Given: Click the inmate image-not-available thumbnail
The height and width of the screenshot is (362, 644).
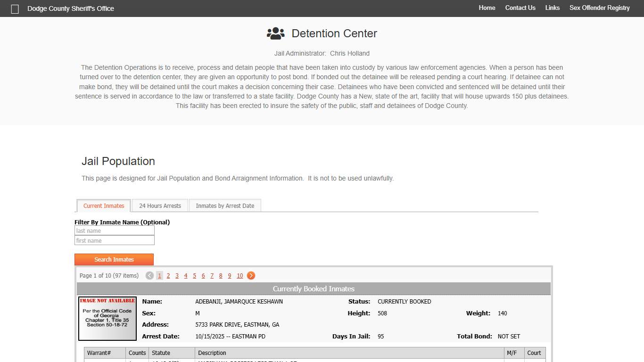Looking at the screenshot, I should (x=107, y=319).
